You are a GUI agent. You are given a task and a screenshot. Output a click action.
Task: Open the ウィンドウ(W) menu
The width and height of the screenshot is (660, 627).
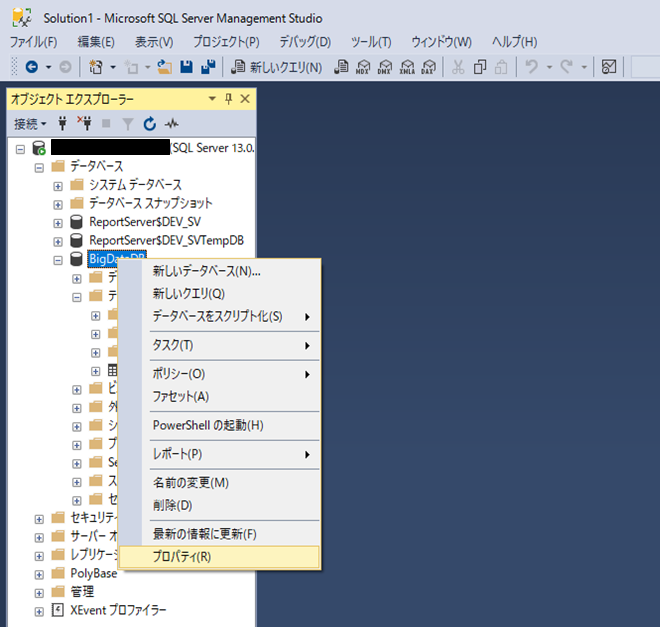click(441, 42)
